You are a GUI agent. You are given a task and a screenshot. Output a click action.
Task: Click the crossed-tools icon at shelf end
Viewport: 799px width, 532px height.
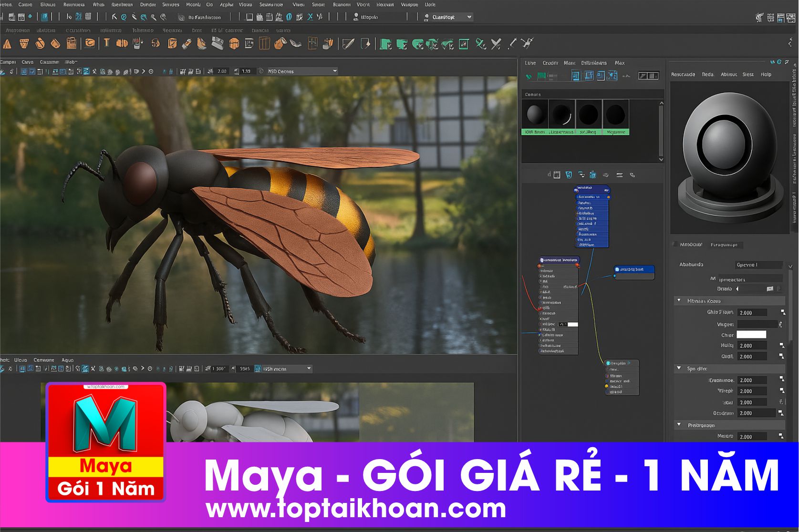click(527, 43)
